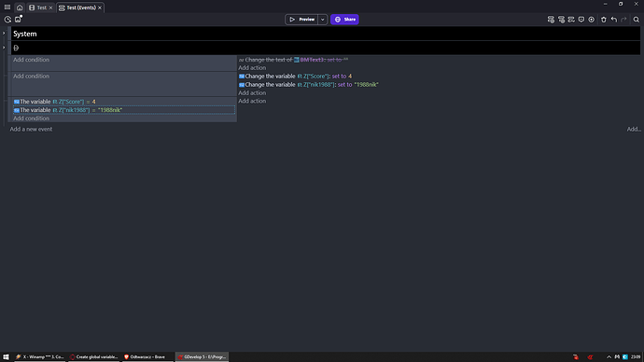Select the disabled BMText3 change text action
644x362 pixels.
tap(293, 60)
